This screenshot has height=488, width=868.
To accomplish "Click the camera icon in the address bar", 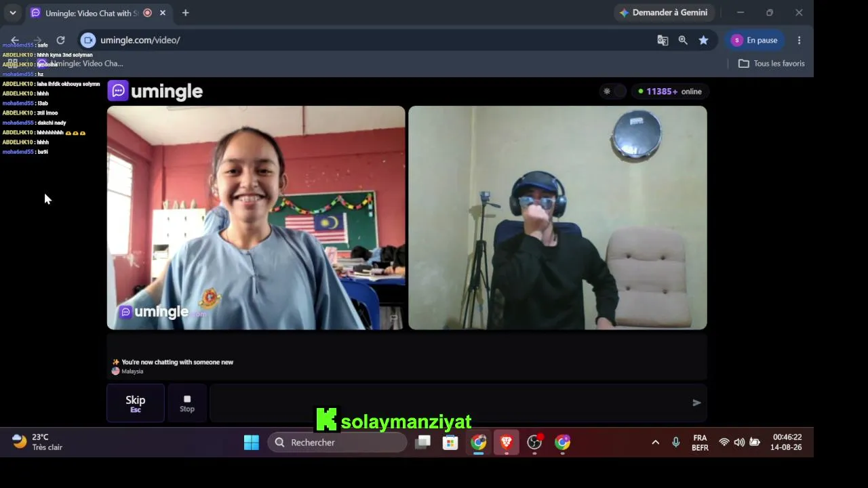I will point(88,40).
